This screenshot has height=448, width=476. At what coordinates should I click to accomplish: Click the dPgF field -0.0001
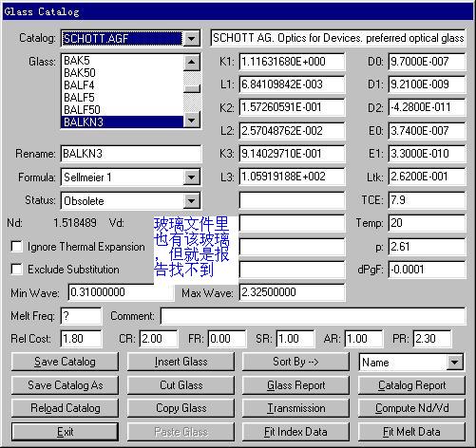428,270
